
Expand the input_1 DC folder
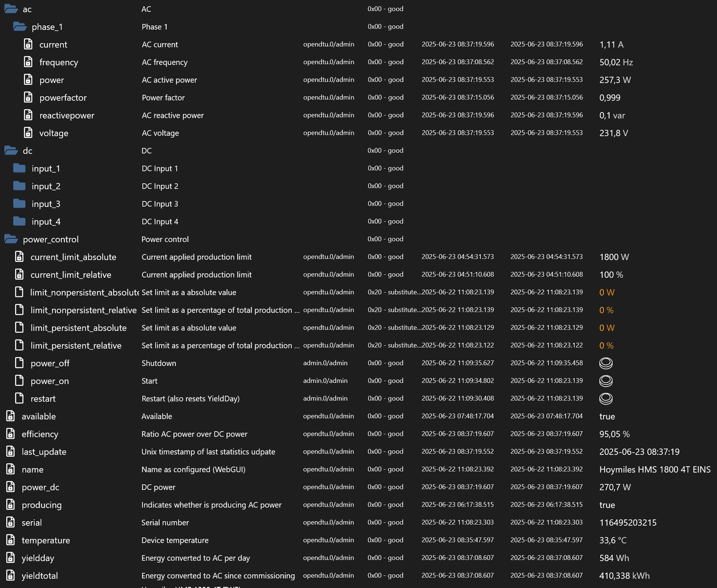pyautogui.click(x=19, y=168)
